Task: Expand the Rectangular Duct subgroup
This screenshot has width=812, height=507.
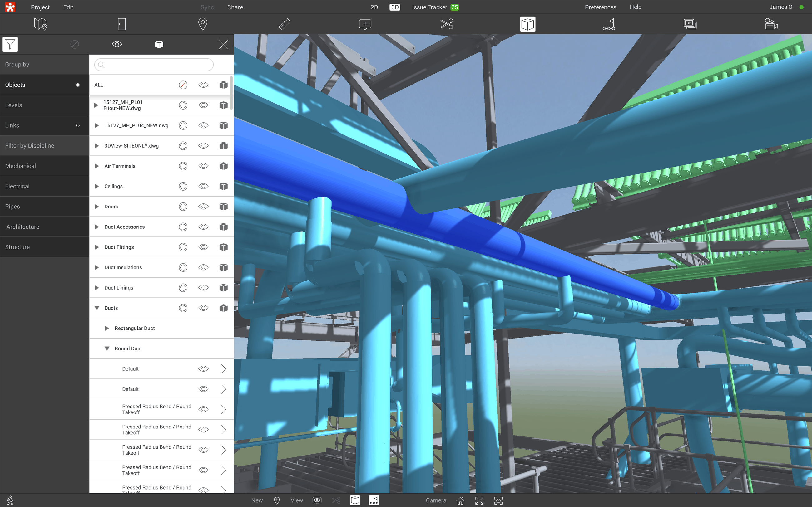Action: (107, 328)
